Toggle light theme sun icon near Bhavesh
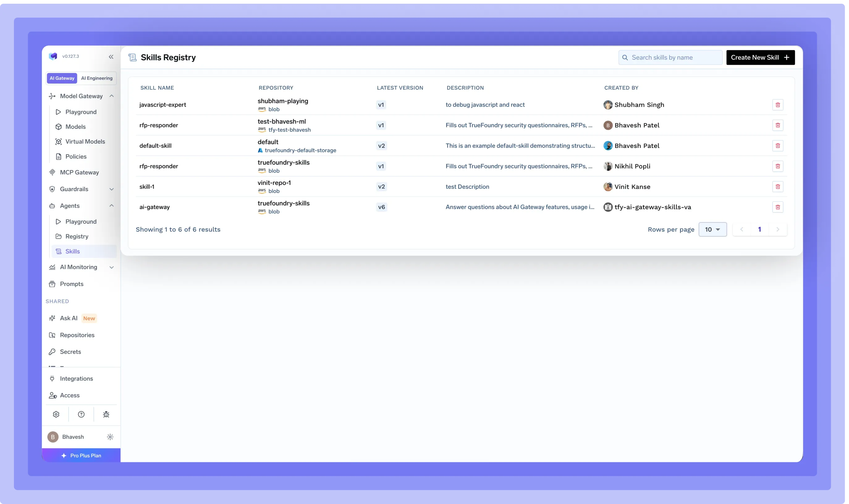This screenshot has height=504, width=849. tap(110, 437)
